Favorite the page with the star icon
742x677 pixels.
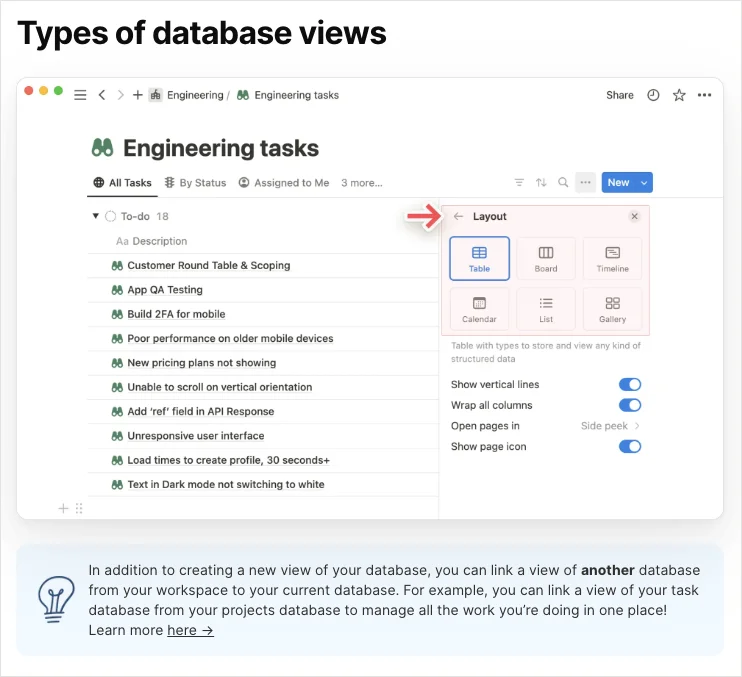pyautogui.click(x=679, y=95)
